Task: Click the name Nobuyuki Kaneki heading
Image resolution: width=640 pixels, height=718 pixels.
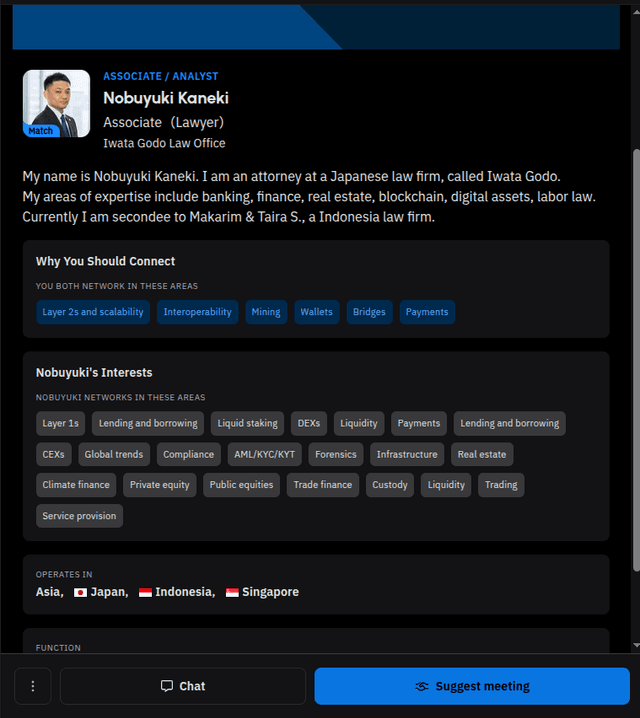Action: pos(166,98)
